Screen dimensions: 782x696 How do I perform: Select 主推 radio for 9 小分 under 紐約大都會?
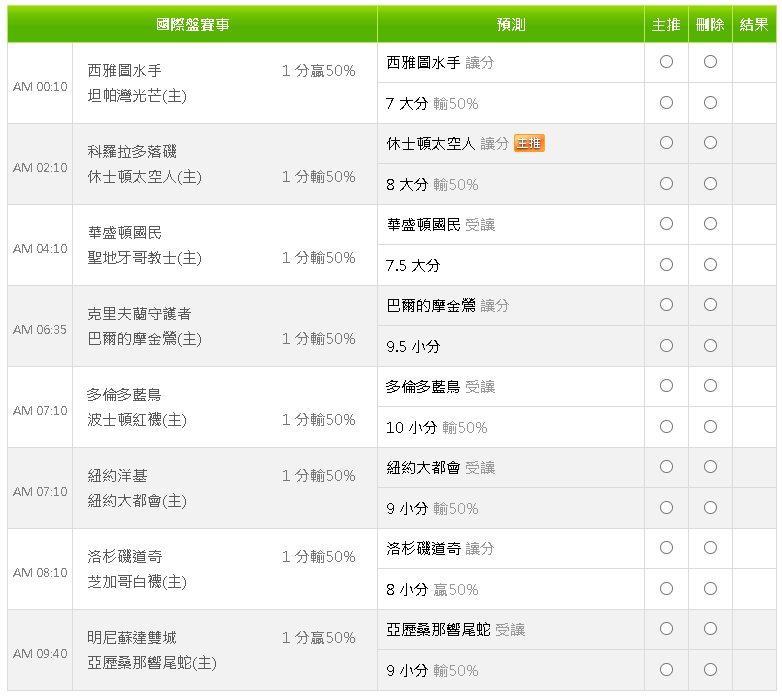coord(666,508)
